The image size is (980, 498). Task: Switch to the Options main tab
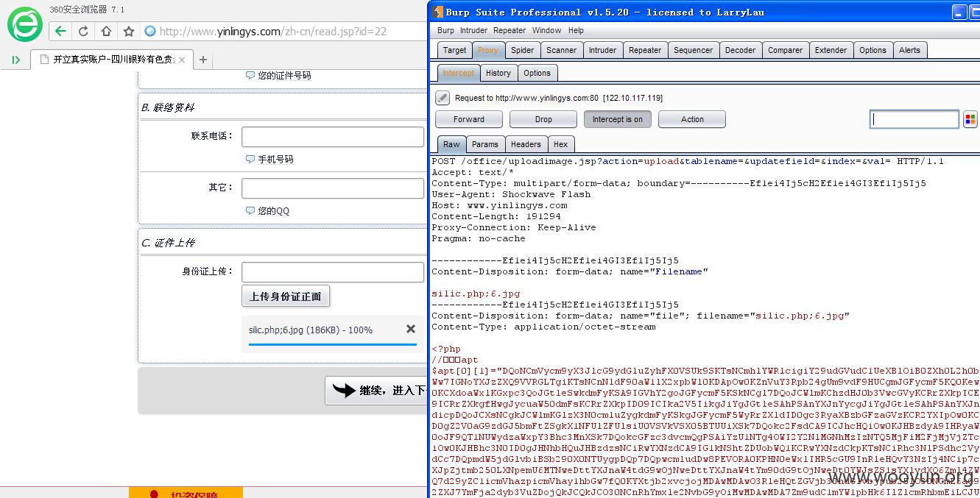tap(873, 50)
